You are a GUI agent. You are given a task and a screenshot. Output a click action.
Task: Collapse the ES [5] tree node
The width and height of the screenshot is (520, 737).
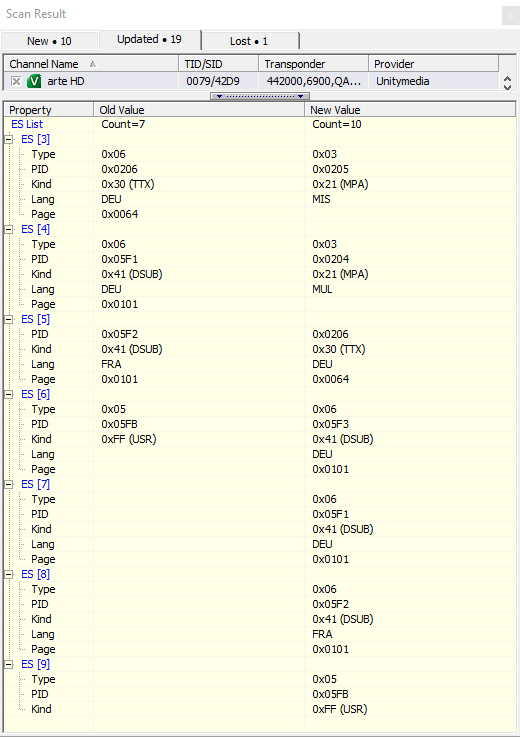point(8,319)
